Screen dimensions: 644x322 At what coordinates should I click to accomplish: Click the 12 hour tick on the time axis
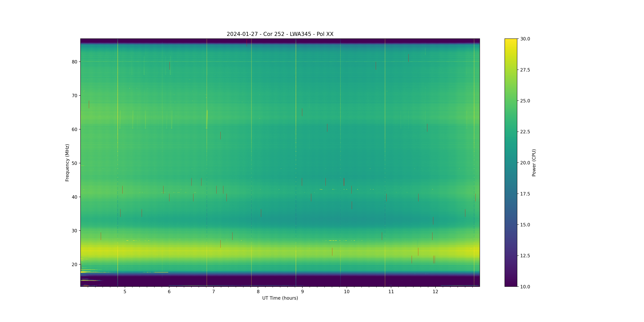435,292
